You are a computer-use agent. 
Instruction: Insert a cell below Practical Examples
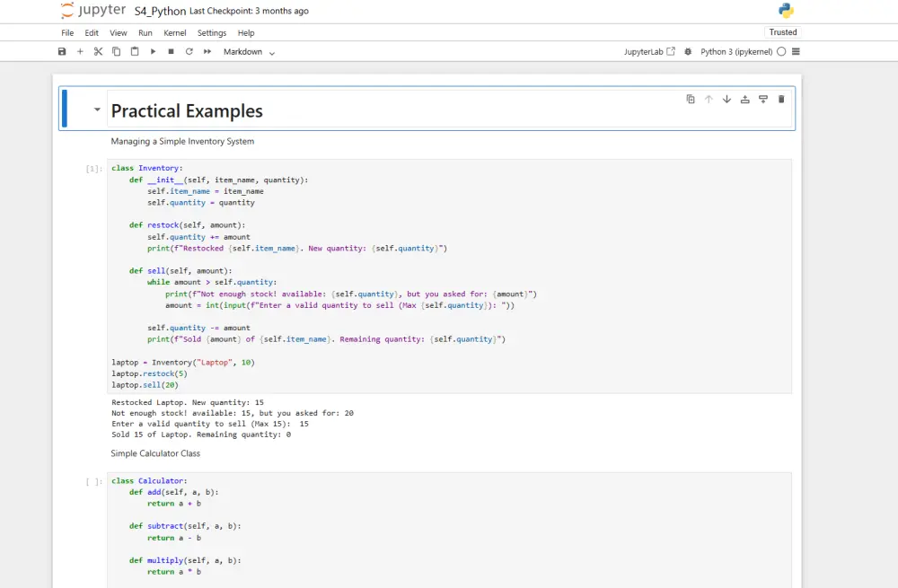point(762,99)
